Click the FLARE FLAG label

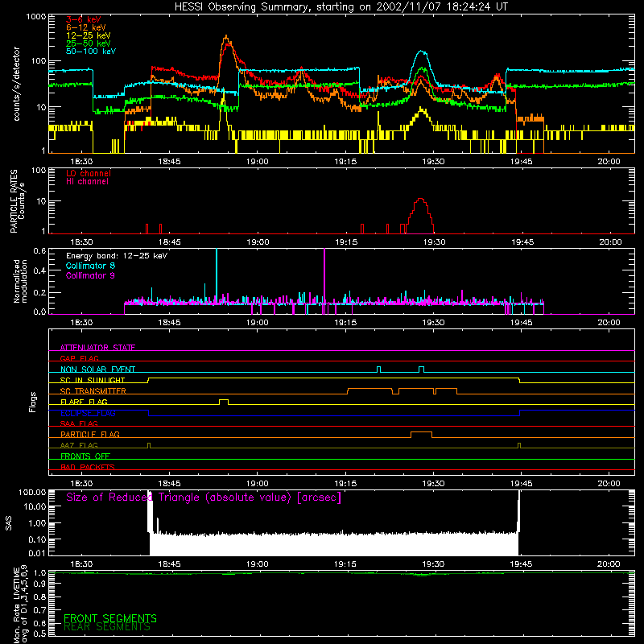[84, 402]
